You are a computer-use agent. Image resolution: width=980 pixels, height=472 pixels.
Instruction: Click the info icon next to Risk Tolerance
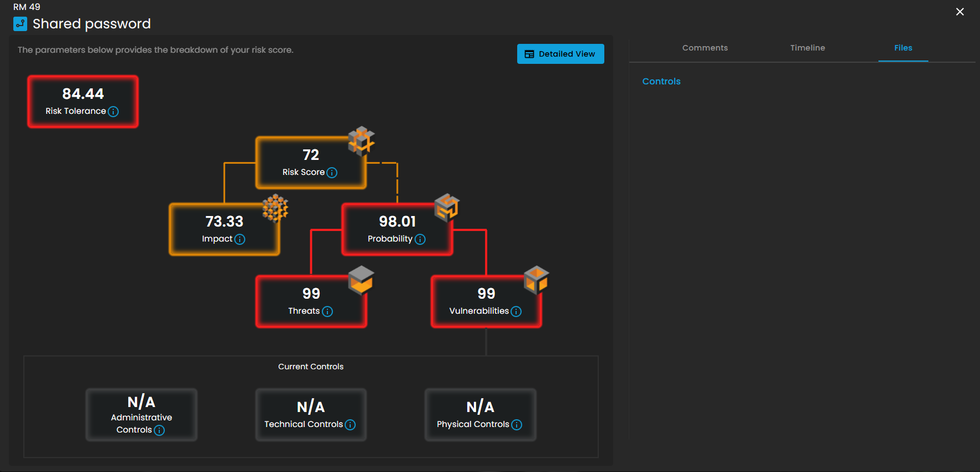pos(113,112)
